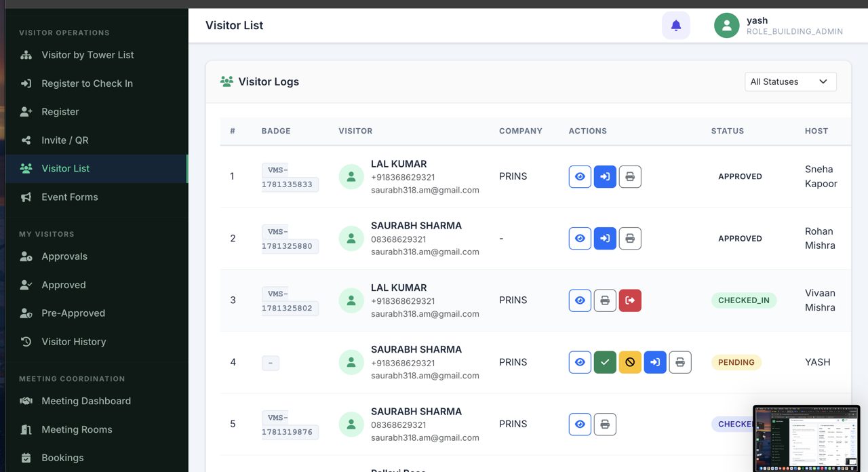Open the Meeting Dashboard
Viewport: 868px width, 472px height.
(97, 401)
